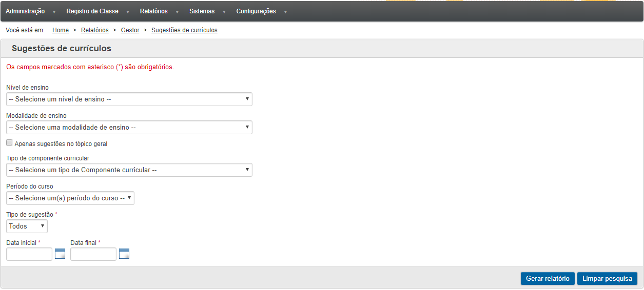
Task: Click the arrow icon beside Relatórios menu
Action: tap(177, 12)
